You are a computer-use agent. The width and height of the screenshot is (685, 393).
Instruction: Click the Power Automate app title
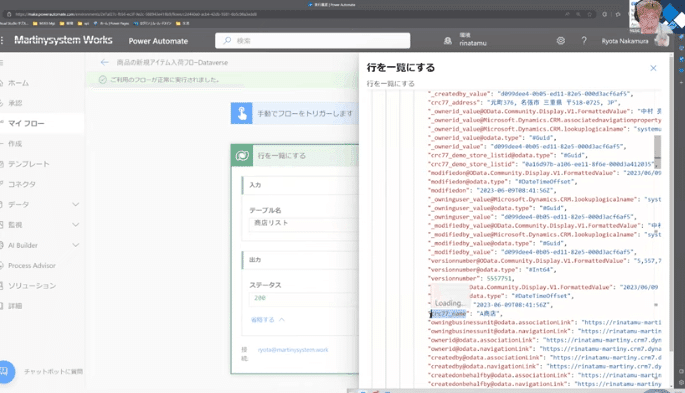[x=158, y=41]
